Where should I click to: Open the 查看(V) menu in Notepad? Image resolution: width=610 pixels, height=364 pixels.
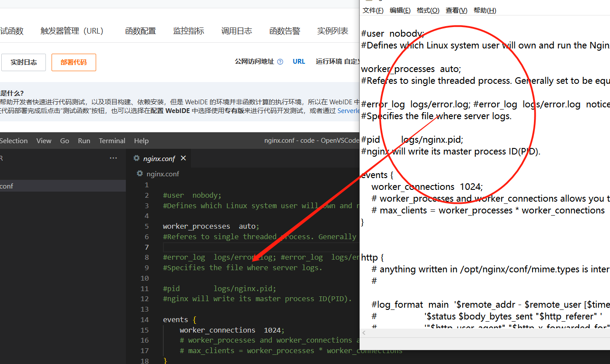click(456, 10)
